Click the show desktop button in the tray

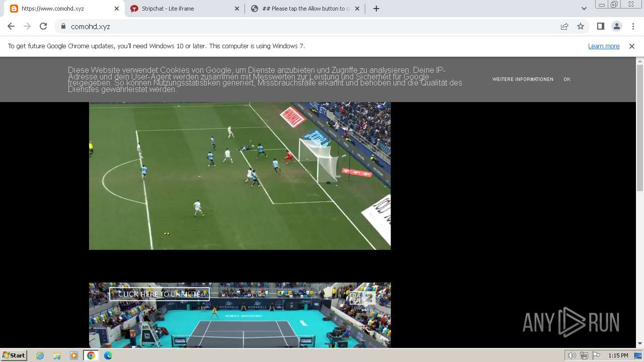coord(638,355)
